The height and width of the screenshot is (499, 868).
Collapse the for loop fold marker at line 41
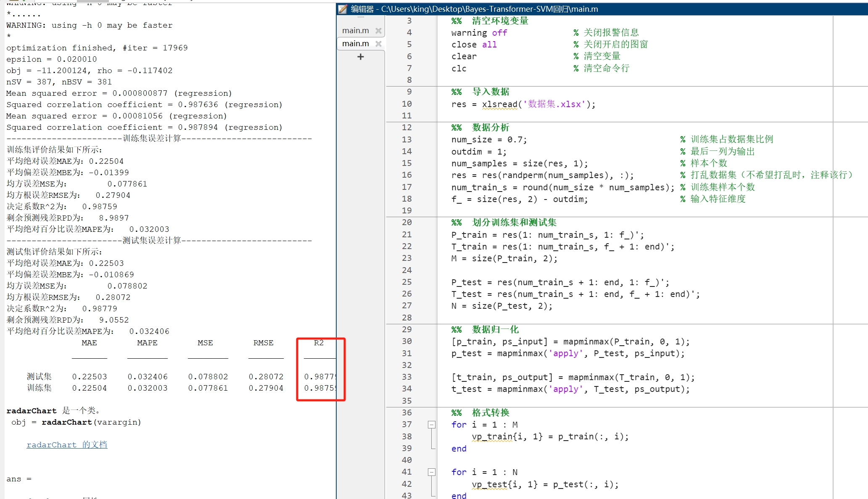(x=432, y=472)
